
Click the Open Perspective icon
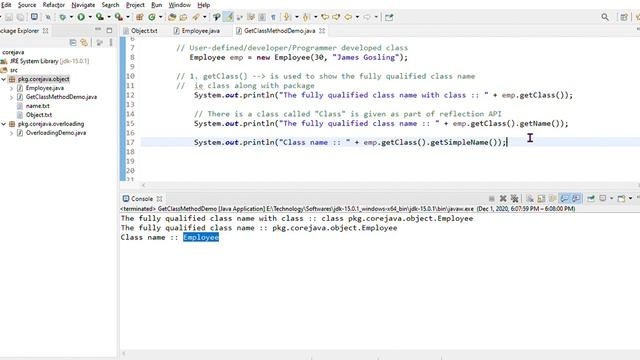coord(624,17)
